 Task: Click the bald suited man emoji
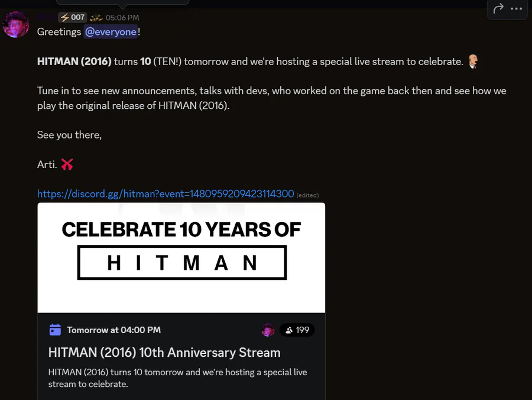pyautogui.click(x=473, y=62)
